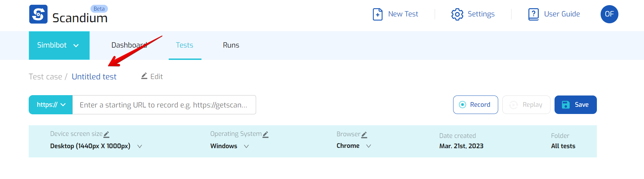The width and height of the screenshot is (644, 179).
Task: Open the Settings gear icon
Action: point(457,14)
